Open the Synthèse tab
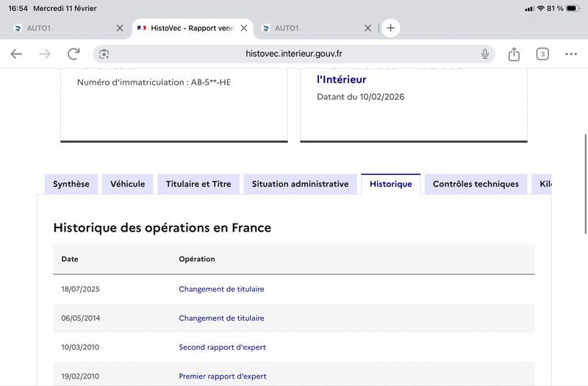The height and width of the screenshot is (386, 588). pos(71,184)
